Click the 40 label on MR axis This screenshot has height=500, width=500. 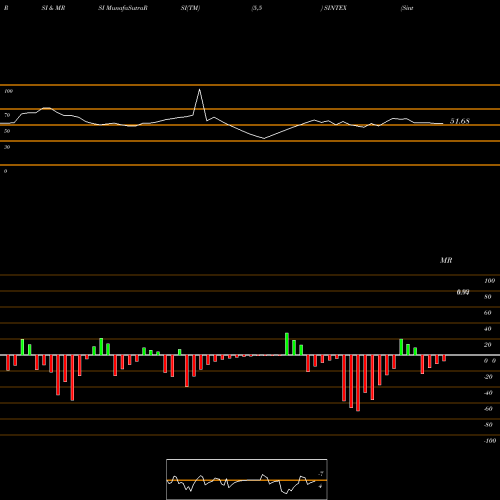(488, 329)
